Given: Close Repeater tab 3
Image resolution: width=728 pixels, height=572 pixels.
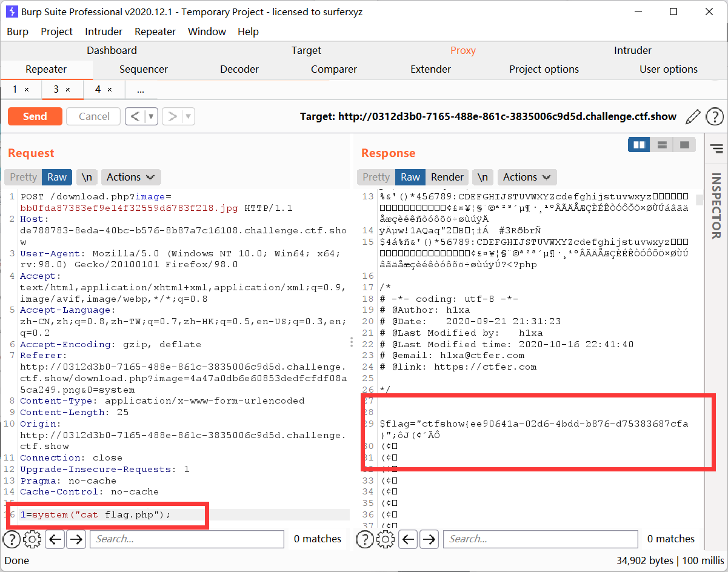Looking at the screenshot, I should 68,90.
